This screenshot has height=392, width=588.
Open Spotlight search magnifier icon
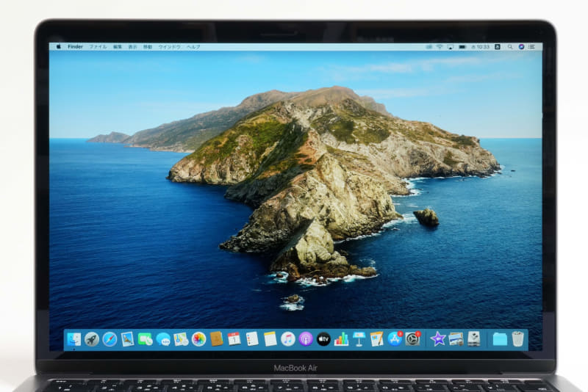point(510,47)
